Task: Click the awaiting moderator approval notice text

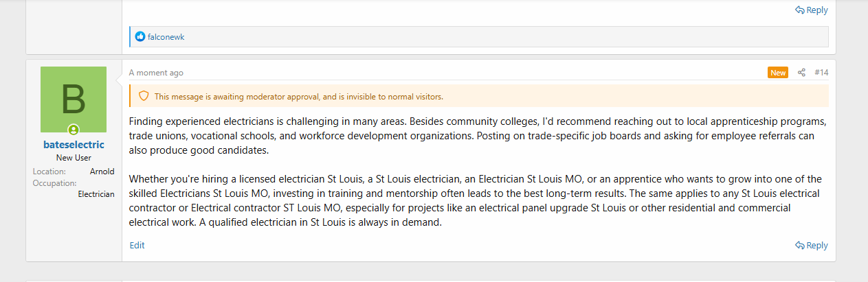Action: coord(299,97)
